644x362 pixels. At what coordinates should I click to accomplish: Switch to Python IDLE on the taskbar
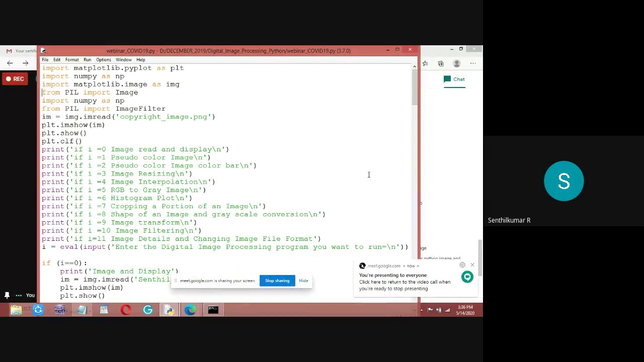(x=169, y=310)
